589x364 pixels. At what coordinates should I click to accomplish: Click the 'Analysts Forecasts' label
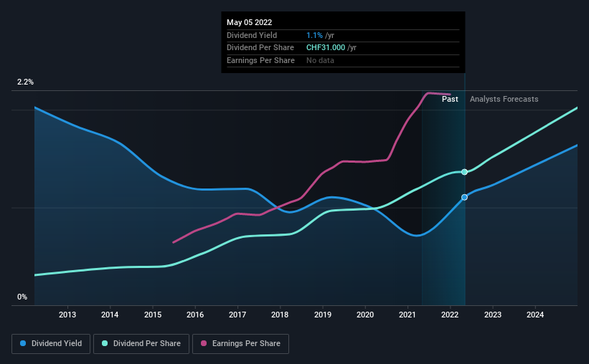(504, 99)
